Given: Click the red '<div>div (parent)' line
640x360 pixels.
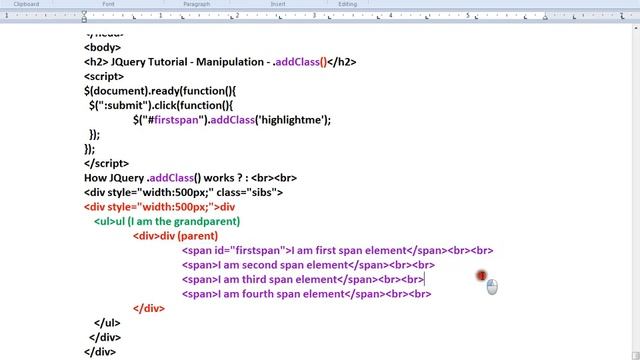Looking at the screenshot, I should pos(176,236).
